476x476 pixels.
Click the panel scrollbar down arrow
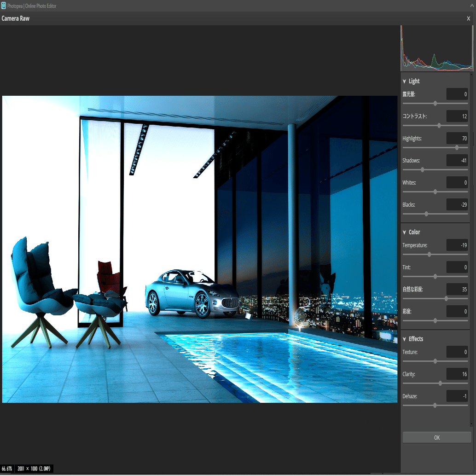pyautogui.click(x=471, y=424)
